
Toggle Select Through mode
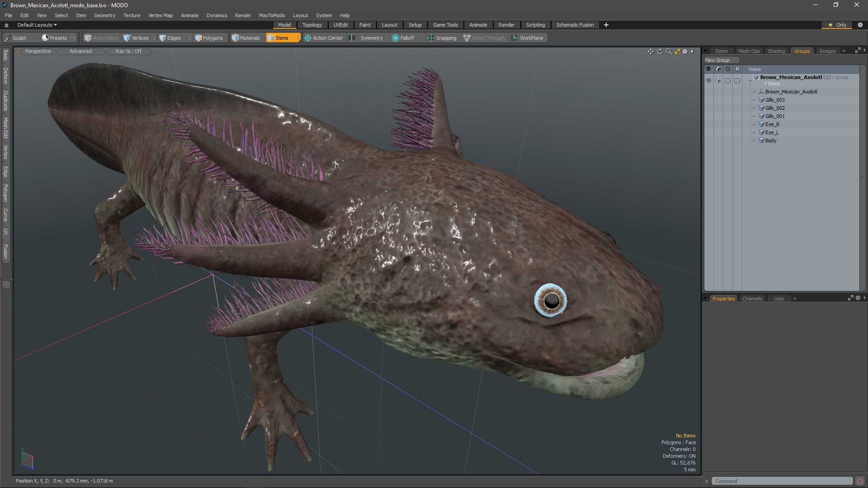coord(484,38)
